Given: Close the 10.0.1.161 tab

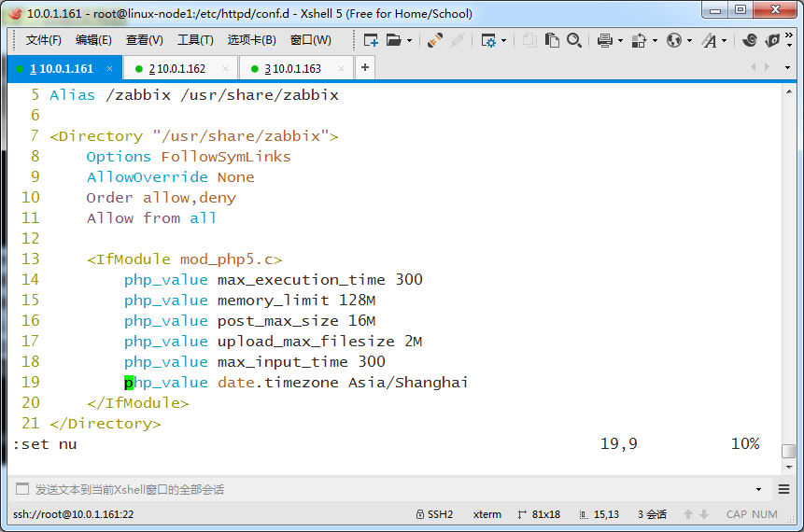Looking at the screenshot, I should point(109,69).
